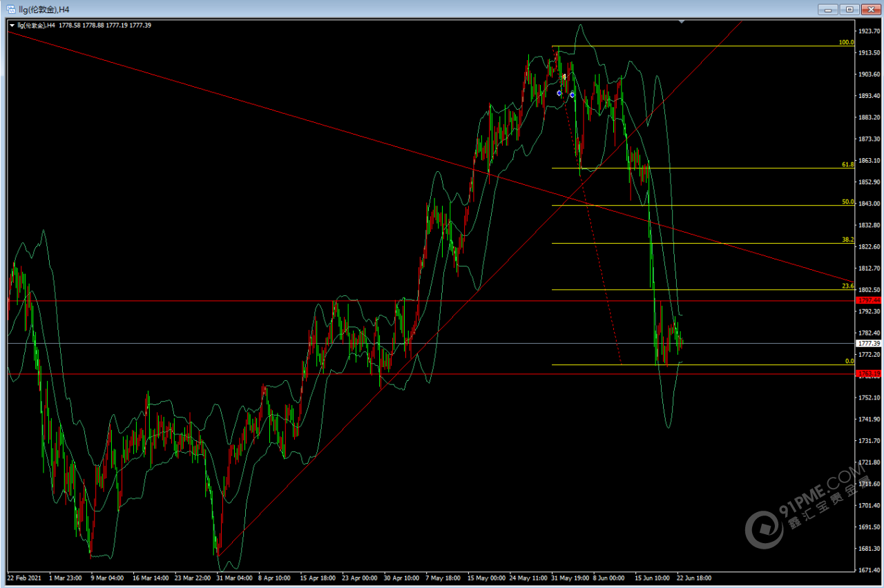Maximize the chart window
The width and height of the screenshot is (884, 588).
point(849,9)
